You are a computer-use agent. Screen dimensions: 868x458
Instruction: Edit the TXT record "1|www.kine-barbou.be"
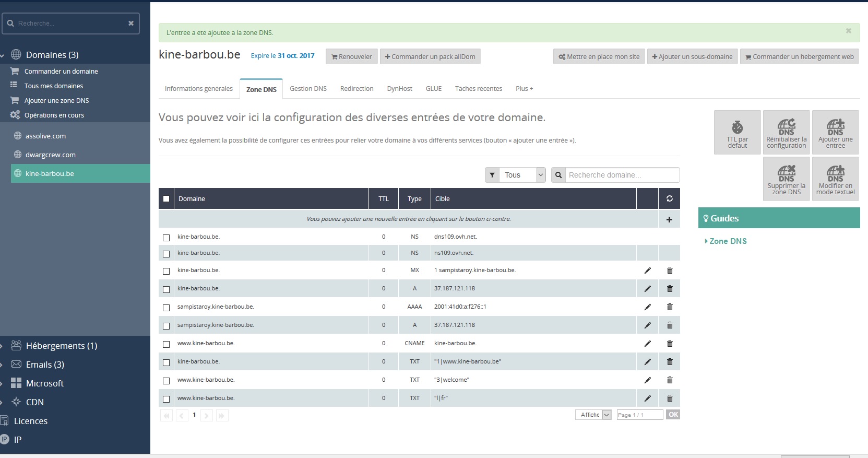647,362
